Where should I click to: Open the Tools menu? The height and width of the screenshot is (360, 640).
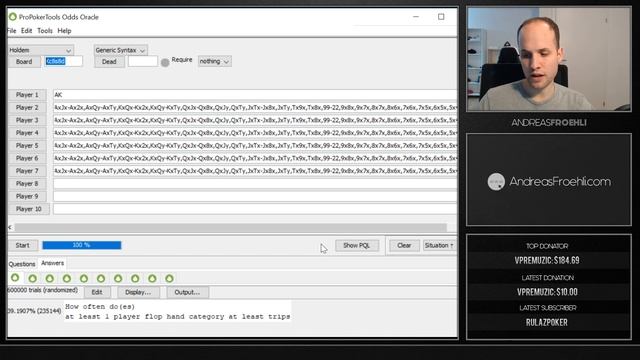tap(45, 31)
